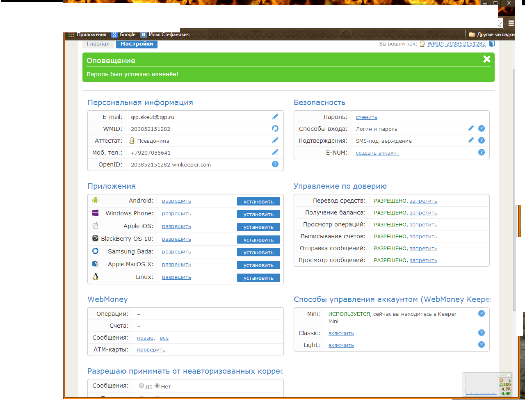Image resolution: width=525 pixels, height=420 pixels.
Task: Install the Samsung Bada app
Action: pyautogui.click(x=258, y=252)
